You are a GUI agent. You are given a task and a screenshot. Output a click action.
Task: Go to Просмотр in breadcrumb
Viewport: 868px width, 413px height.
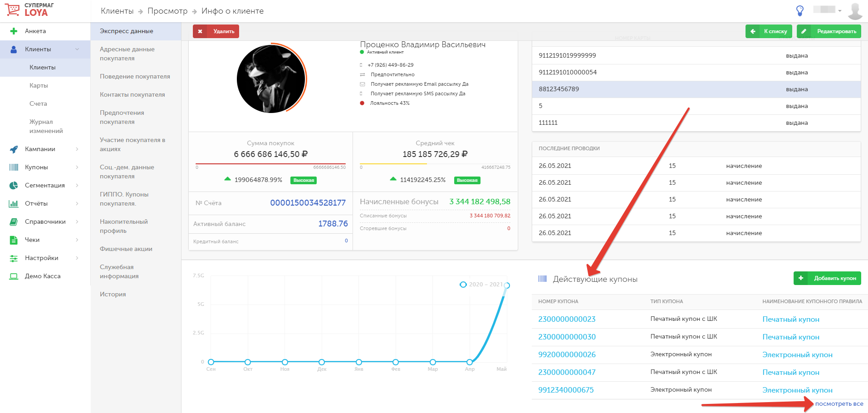[x=167, y=11]
